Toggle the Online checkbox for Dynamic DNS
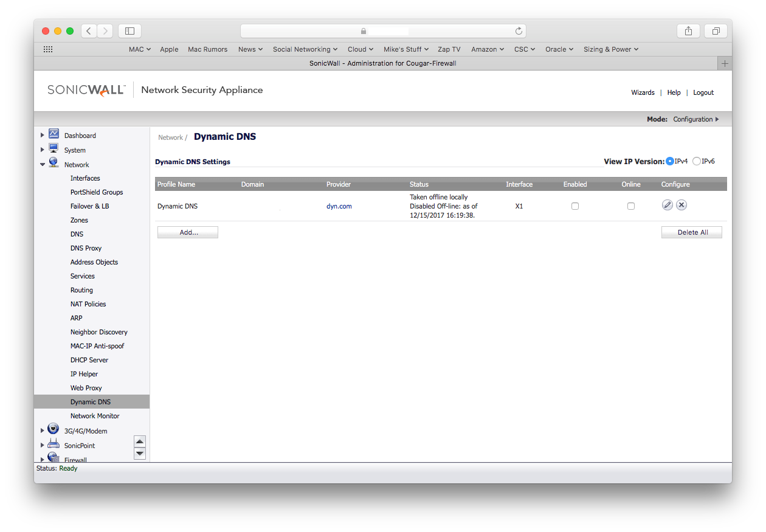This screenshot has height=532, width=766. (x=631, y=206)
